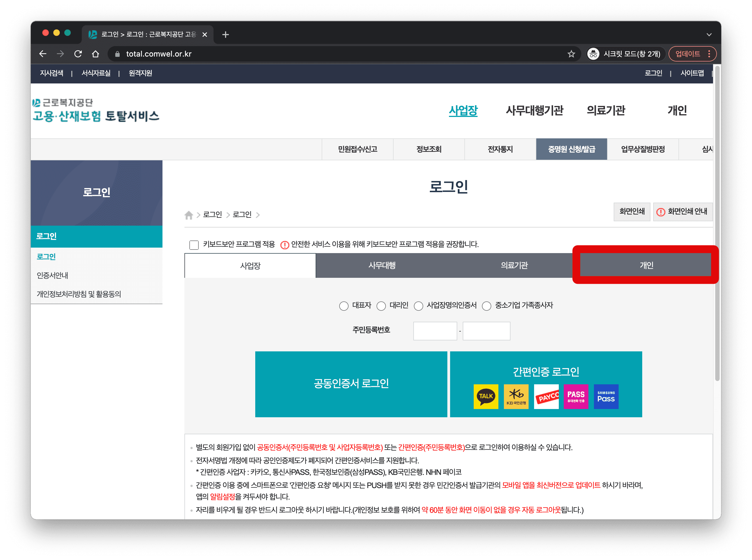This screenshot has height=560, width=752.
Task: Bookmark page with the star icon
Action: tap(571, 54)
